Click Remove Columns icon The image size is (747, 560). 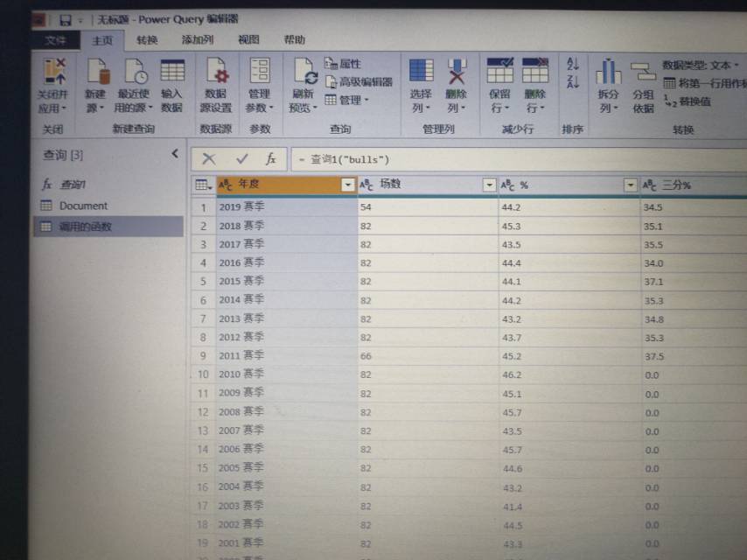click(x=456, y=72)
